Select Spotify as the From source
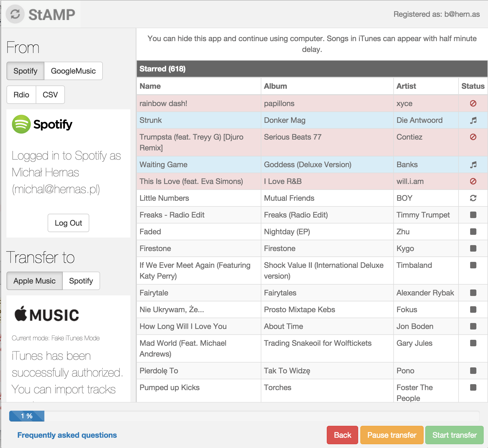The width and height of the screenshot is (488, 448). click(x=25, y=71)
